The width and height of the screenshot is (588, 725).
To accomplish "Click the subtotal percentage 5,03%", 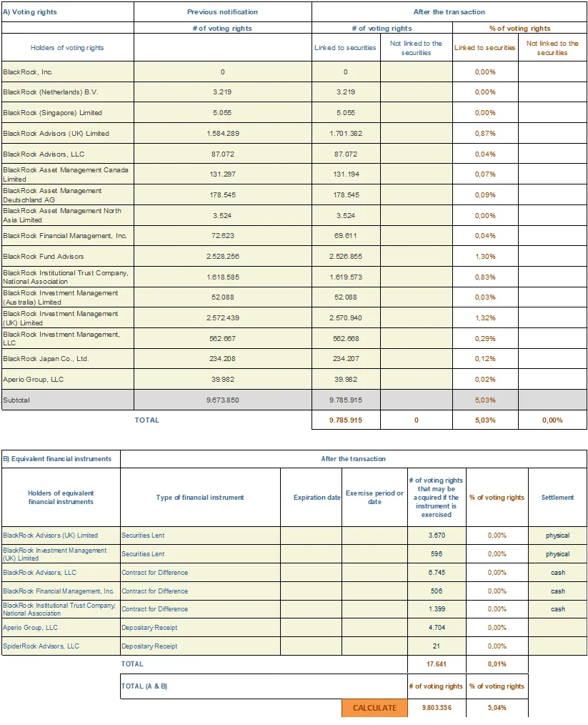I will click(x=485, y=400).
